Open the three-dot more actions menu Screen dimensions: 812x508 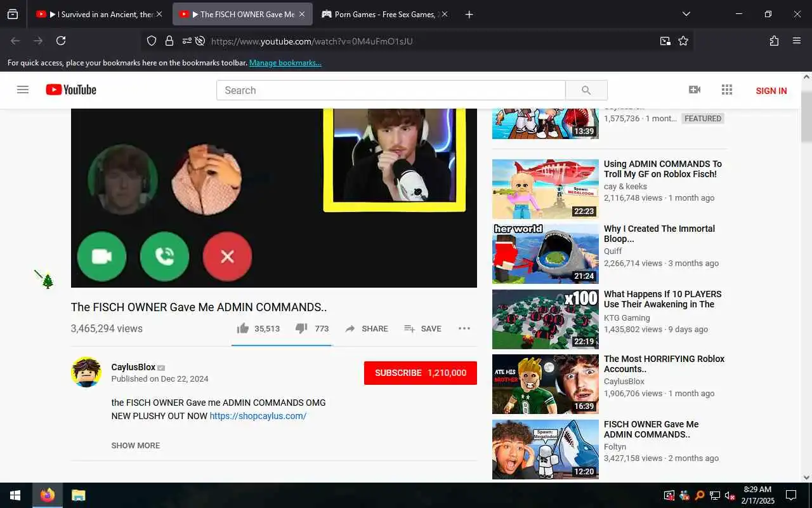pyautogui.click(x=464, y=328)
